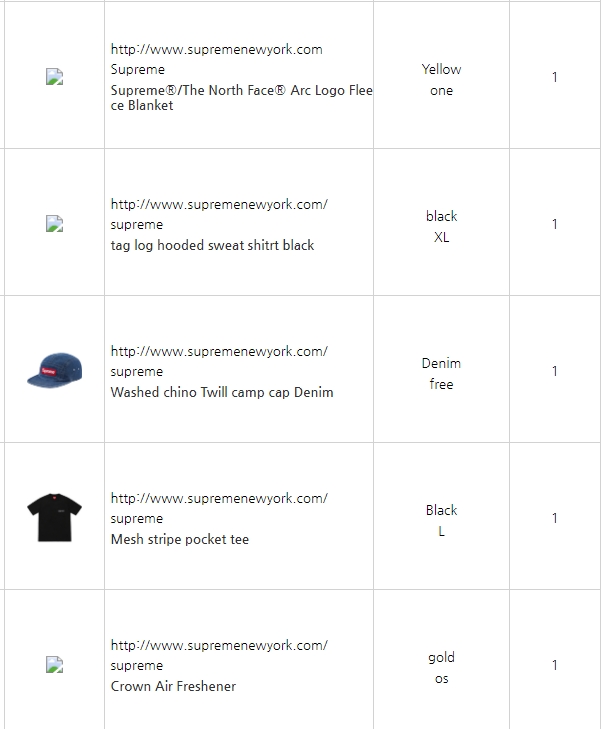Select the North Face Arc Logo Fleece Blanket text
The image size is (601, 729).
[x=242, y=98]
